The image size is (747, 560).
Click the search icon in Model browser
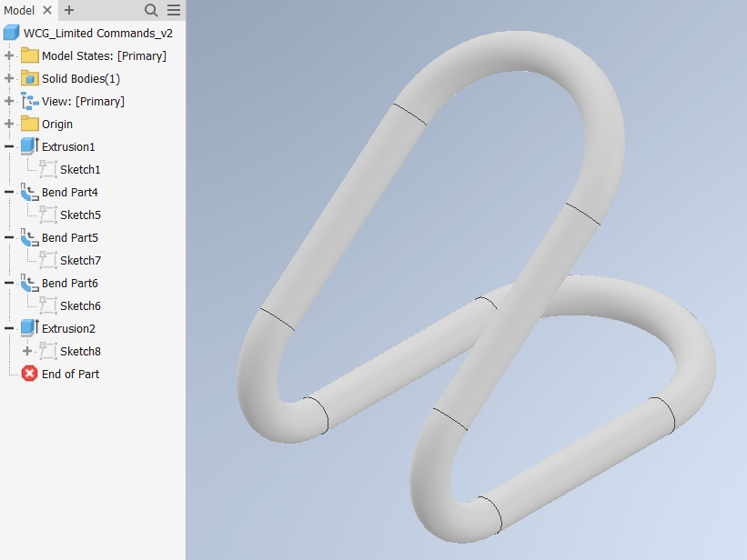[151, 10]
